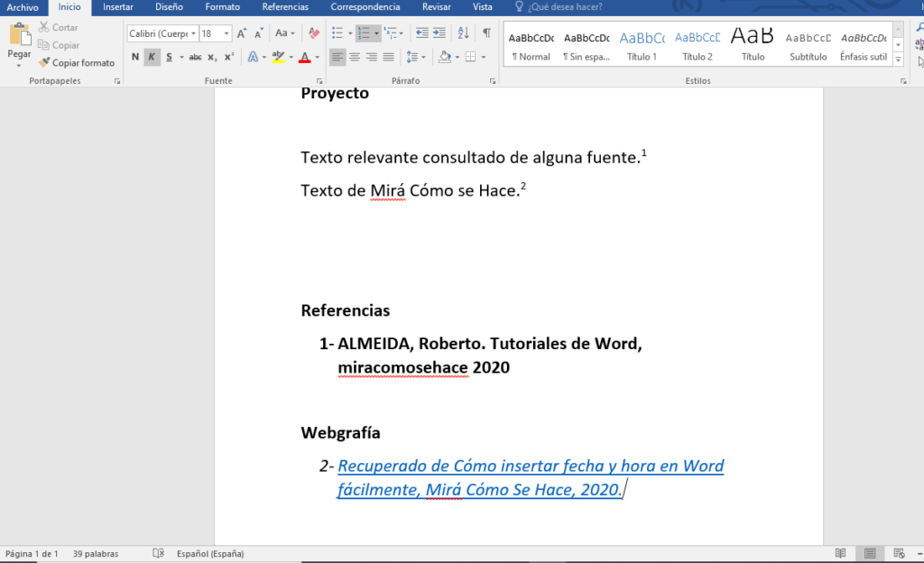
Task: Open the Referencias ribbon tab
Action: [x=285, y=6]
